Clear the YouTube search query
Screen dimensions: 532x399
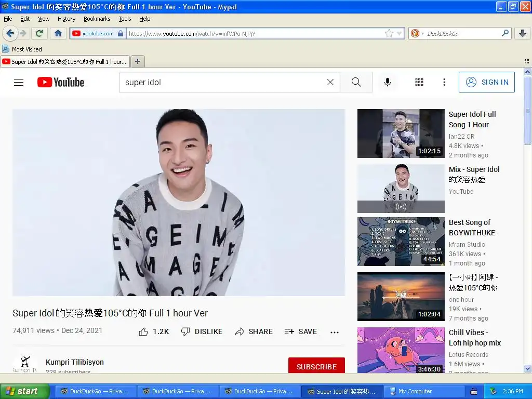click(330, 82)
